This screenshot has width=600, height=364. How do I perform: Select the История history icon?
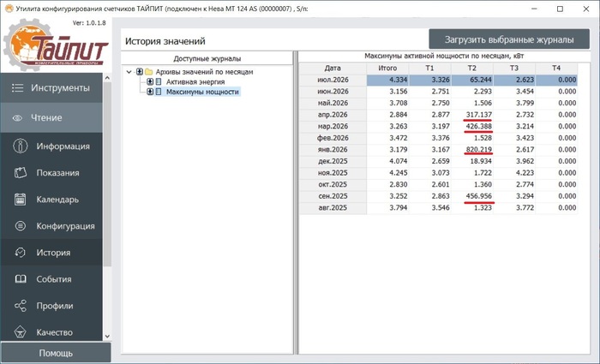pos(21,253)
